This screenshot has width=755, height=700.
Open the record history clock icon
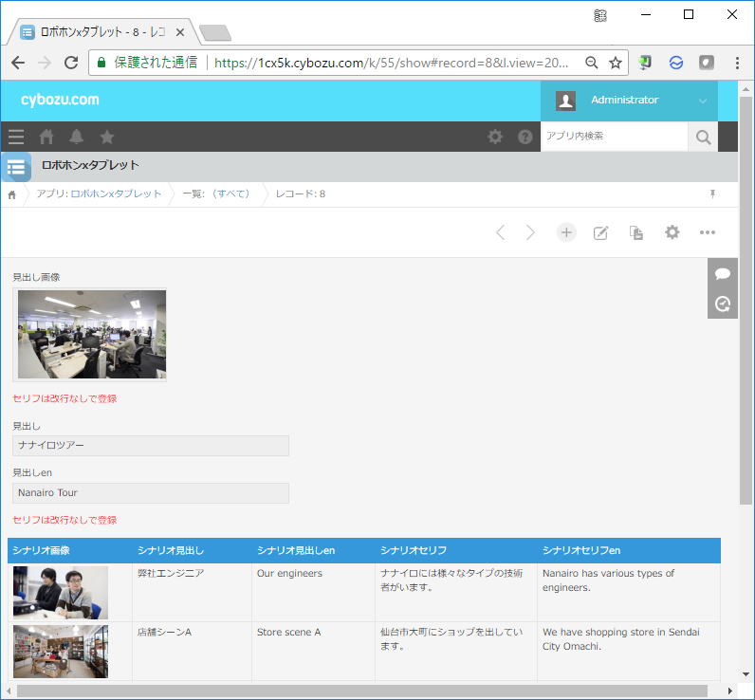(723, 304)
